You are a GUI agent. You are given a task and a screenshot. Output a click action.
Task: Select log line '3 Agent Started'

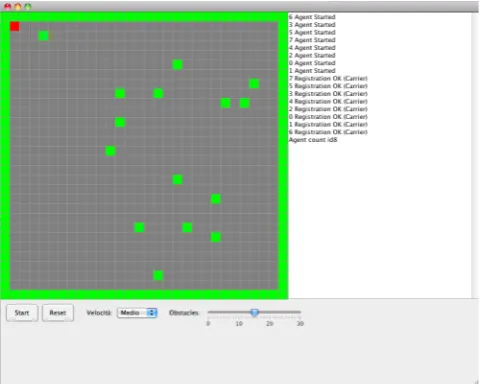pyautogui.click(x=312, y=25)
